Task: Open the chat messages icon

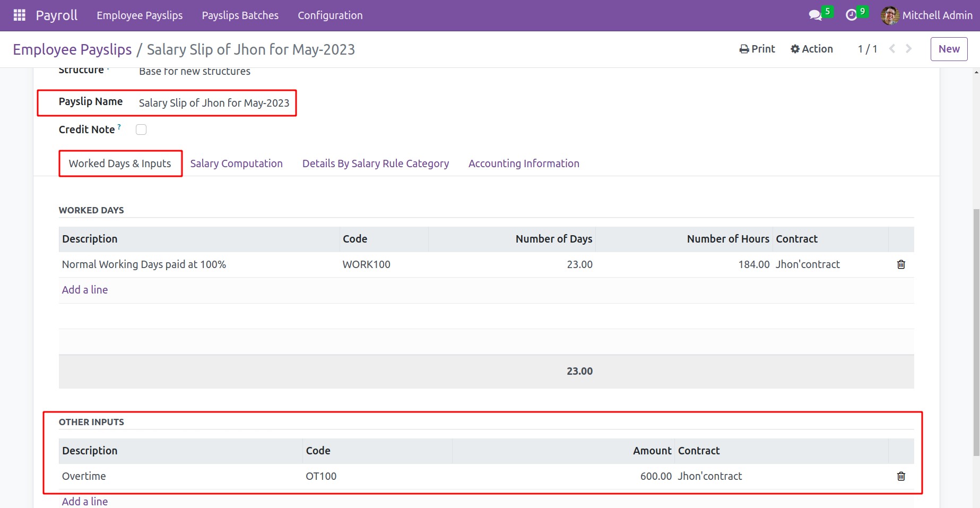Action: click(815, 15)
